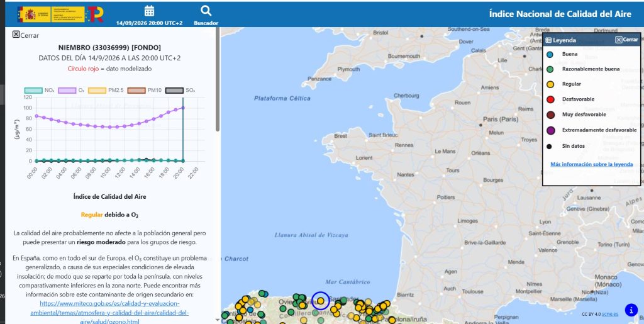Click the 14/09/2026 20:00 UTC+2 date label
644x324 pixels.
tap(150, 23)
